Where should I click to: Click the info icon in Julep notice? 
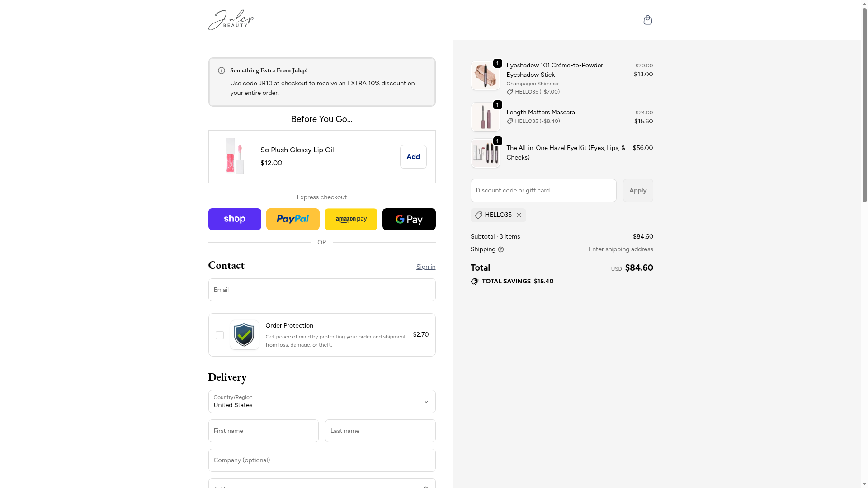pos(222,70)
